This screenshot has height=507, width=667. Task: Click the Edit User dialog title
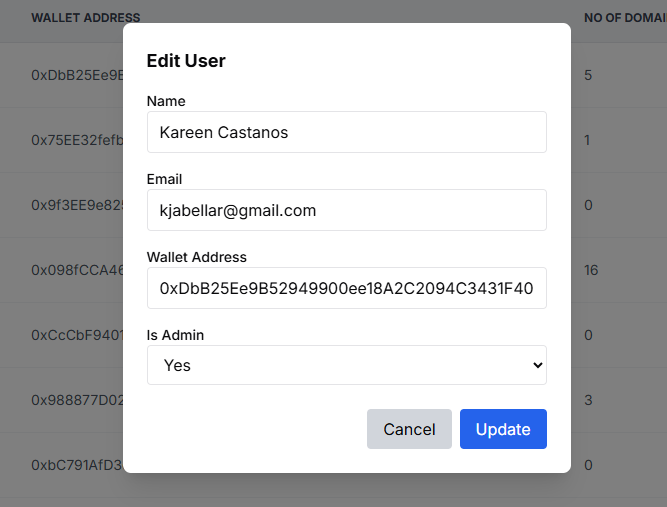(186, 61)
